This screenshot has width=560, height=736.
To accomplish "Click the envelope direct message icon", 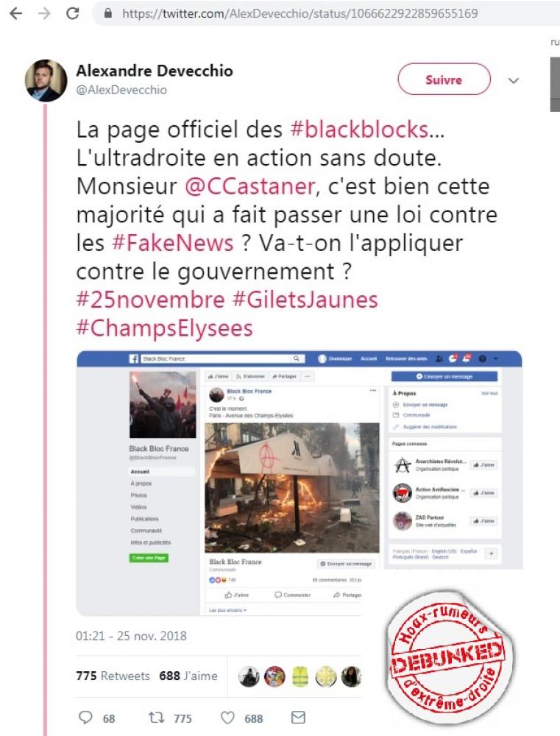I will point(298,717).
